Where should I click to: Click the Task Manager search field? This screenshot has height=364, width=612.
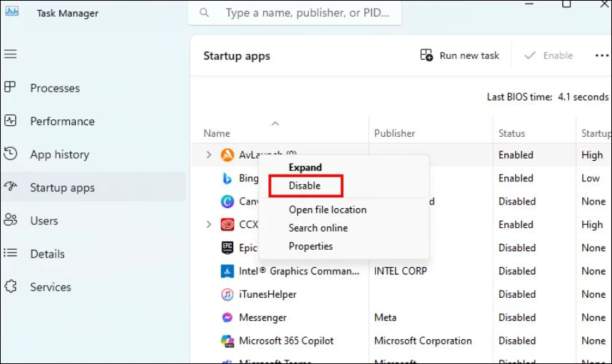coord(294,12)
